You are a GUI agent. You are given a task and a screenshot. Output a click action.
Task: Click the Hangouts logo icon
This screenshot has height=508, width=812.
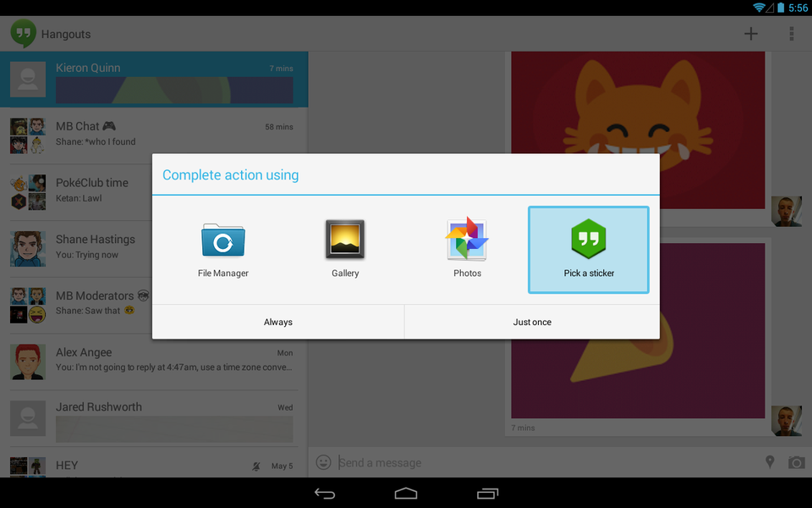pos(23,34)
